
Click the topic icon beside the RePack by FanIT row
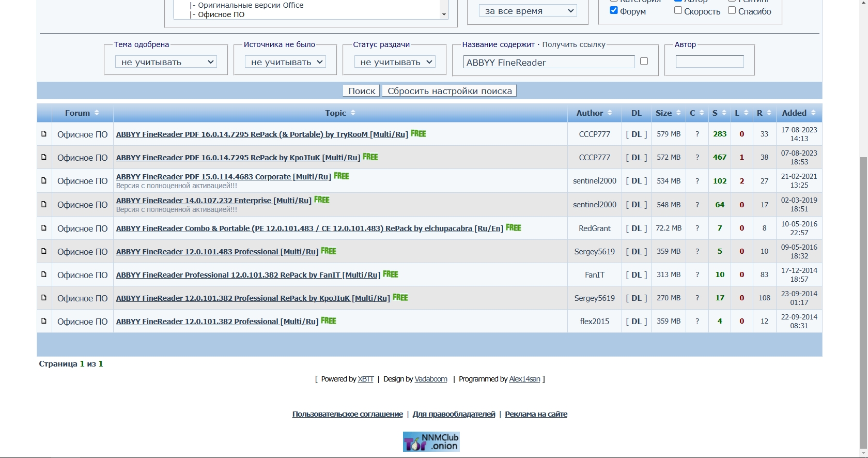coord(44,274)
